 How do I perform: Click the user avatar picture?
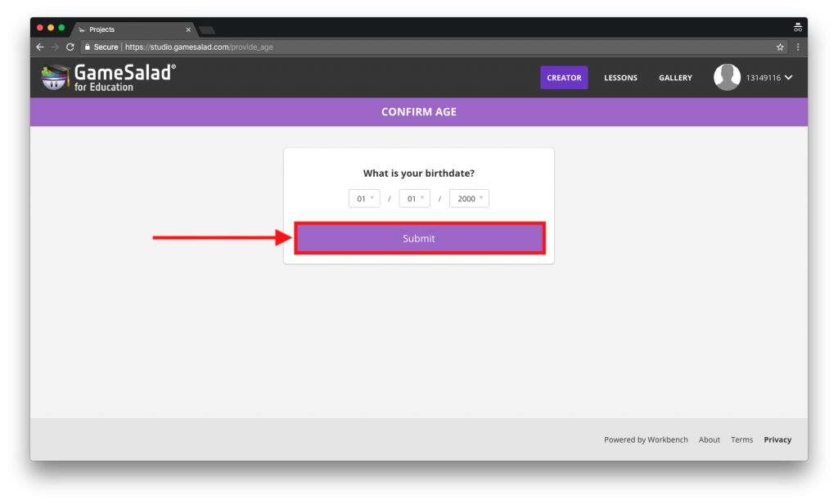727,78
